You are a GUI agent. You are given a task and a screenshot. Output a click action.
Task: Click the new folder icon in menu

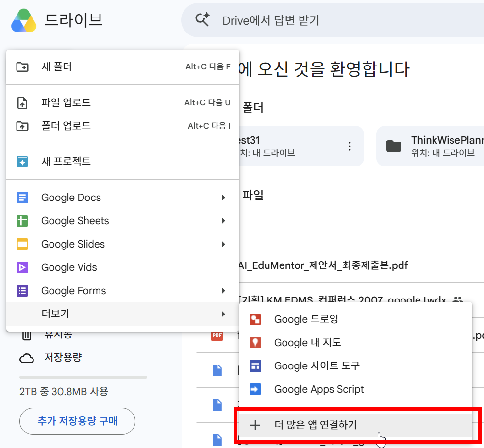22,66
